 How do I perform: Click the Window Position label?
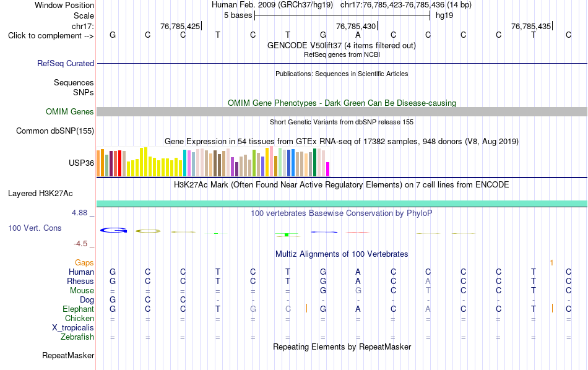point(64,5)
